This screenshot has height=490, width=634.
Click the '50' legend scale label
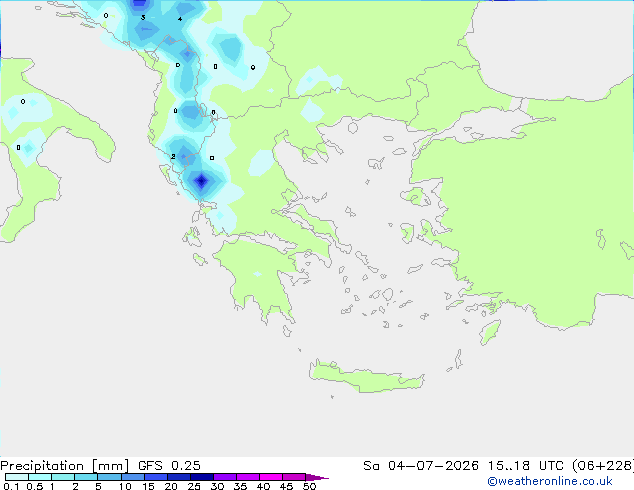coord(309,486)
